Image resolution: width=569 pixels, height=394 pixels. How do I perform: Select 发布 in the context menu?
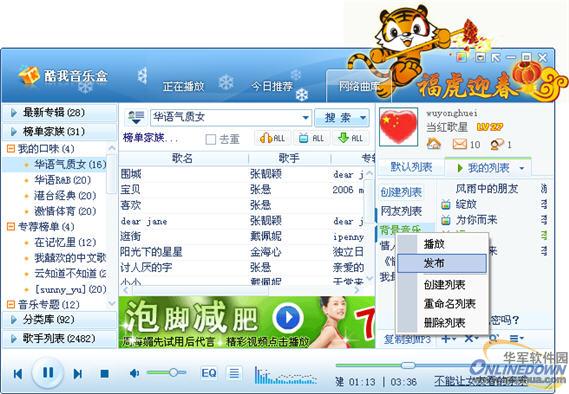442,263
